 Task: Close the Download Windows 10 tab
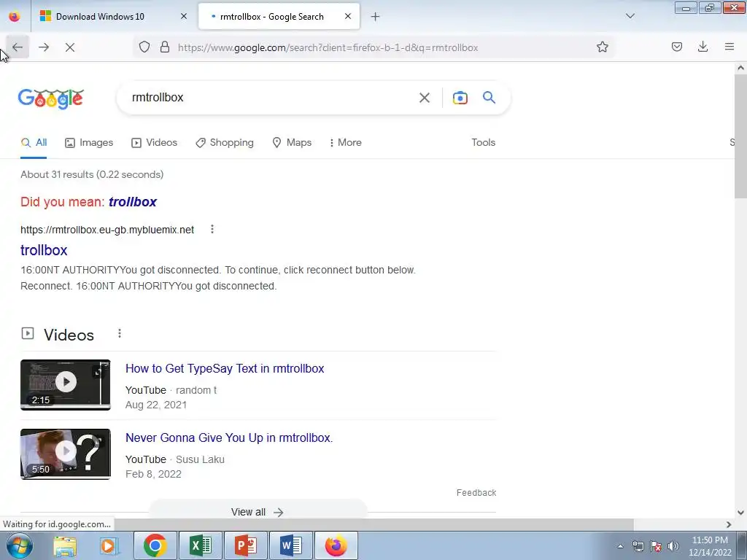184,16
